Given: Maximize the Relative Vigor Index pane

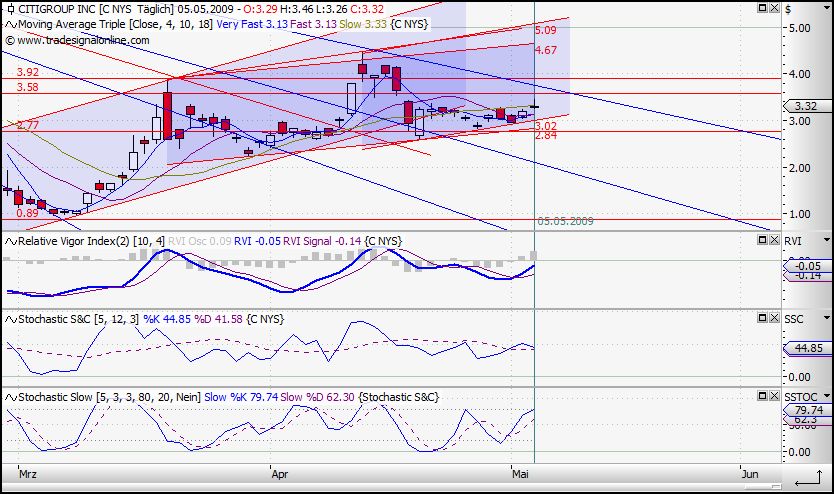Looking at the screenshot, I should [x=762, y=240].
